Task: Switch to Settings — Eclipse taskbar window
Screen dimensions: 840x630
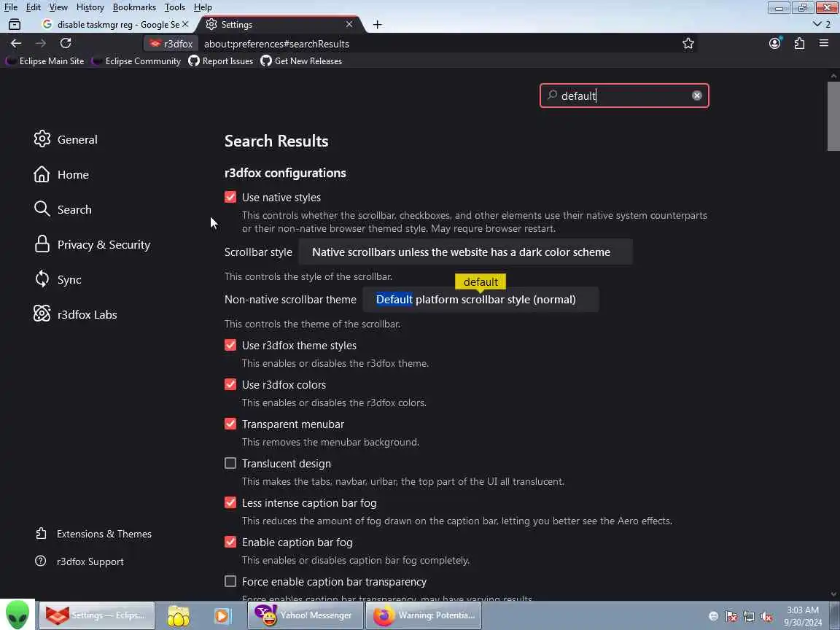Action: click(x=96, y=615)
